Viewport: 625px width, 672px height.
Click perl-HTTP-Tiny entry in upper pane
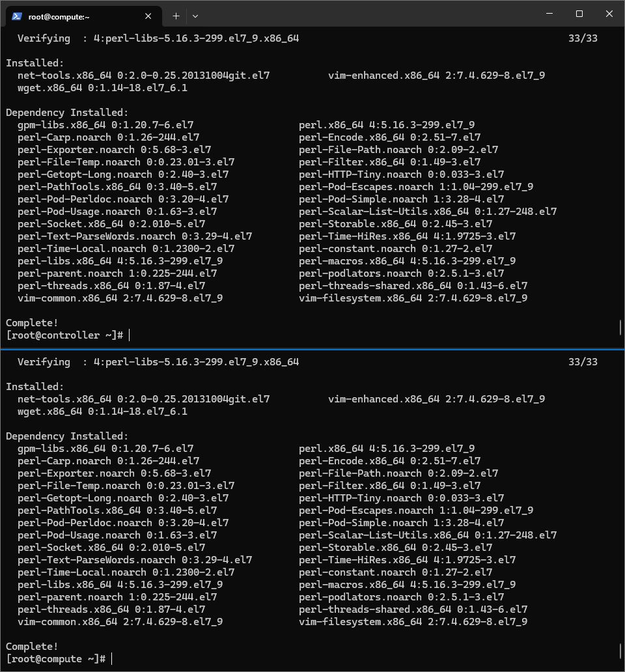tap(402, 175)
